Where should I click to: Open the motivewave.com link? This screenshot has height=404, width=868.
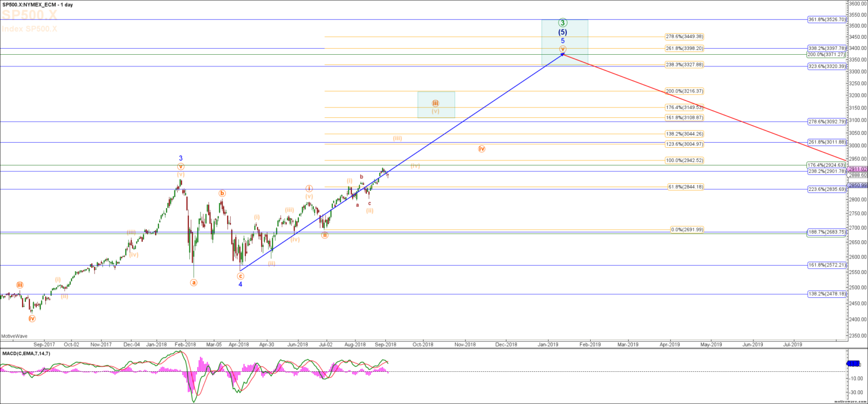(849, 401)
